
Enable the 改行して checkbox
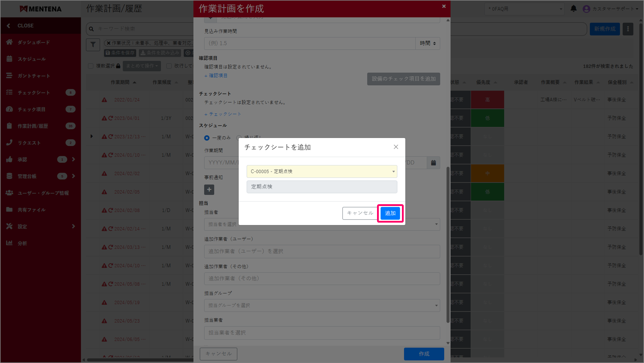coord(169,66)
